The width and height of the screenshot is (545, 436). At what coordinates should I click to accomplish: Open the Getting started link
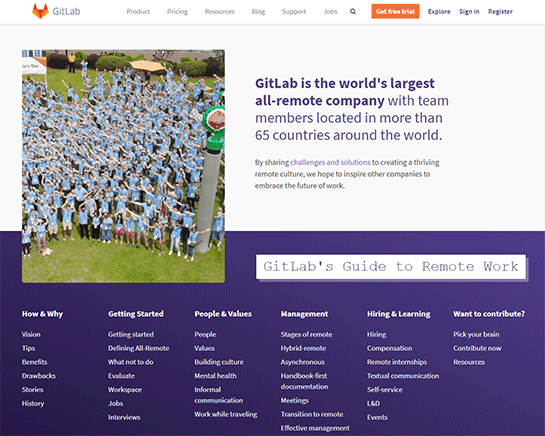[131, 334]
